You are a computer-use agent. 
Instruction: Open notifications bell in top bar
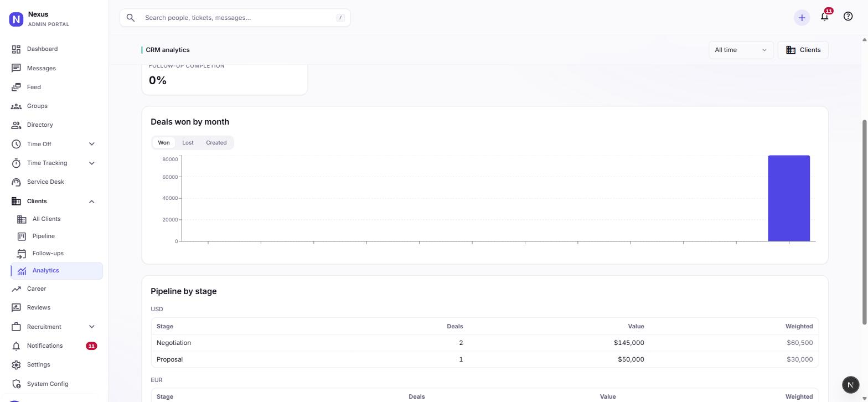824,17
